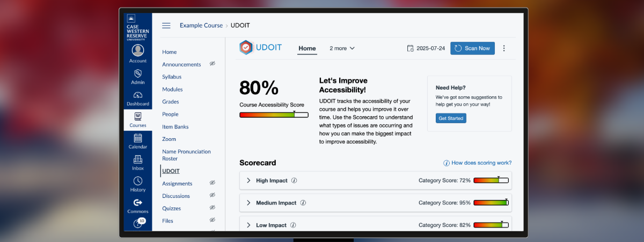
Task: Open Announcements in course navigation
Action: coord(181,65)
